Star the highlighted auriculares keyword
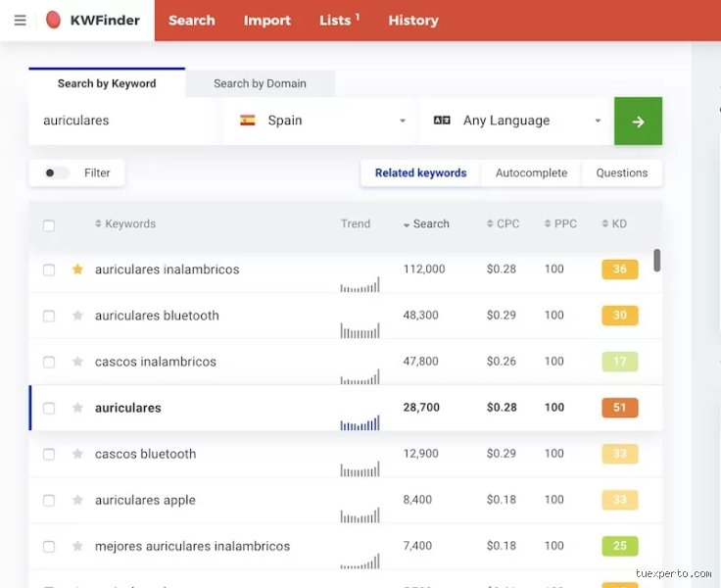The height and width of the screenshot is (588, 721). click(77, 408)
